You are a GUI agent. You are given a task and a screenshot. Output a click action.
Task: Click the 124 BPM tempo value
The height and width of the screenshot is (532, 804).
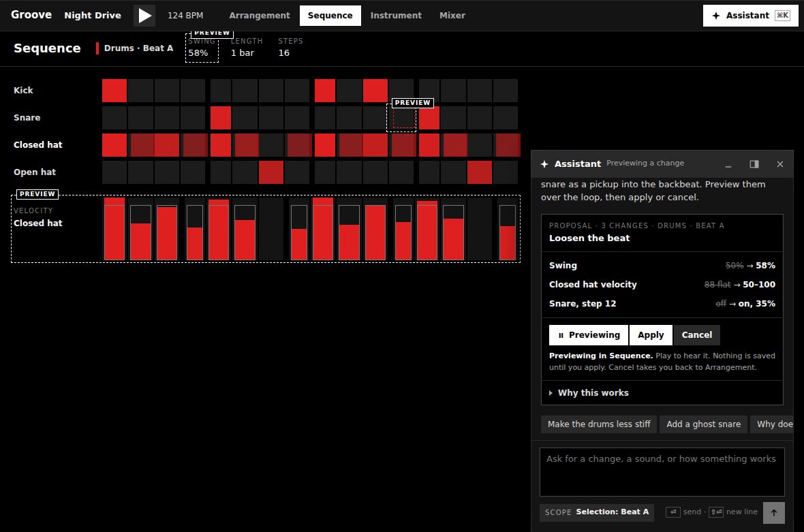[185, 16]
